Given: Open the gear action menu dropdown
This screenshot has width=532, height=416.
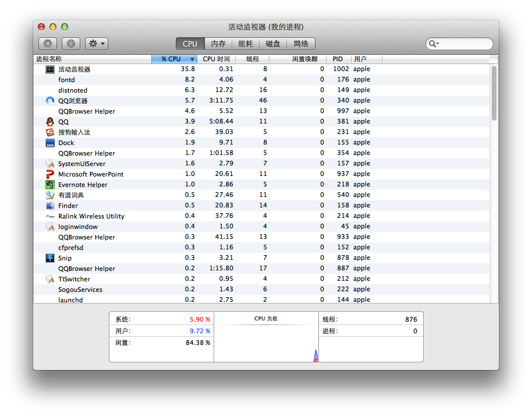Looking at the screenshot, I should click(x=97, y=44).
